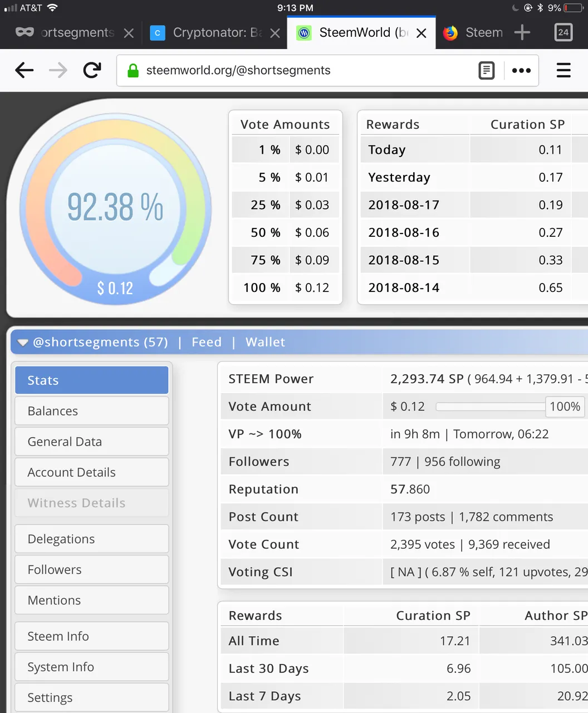Viewport: 588px width, 713px height.
Task: Open the Wallet link
Action: click(265, 342)
